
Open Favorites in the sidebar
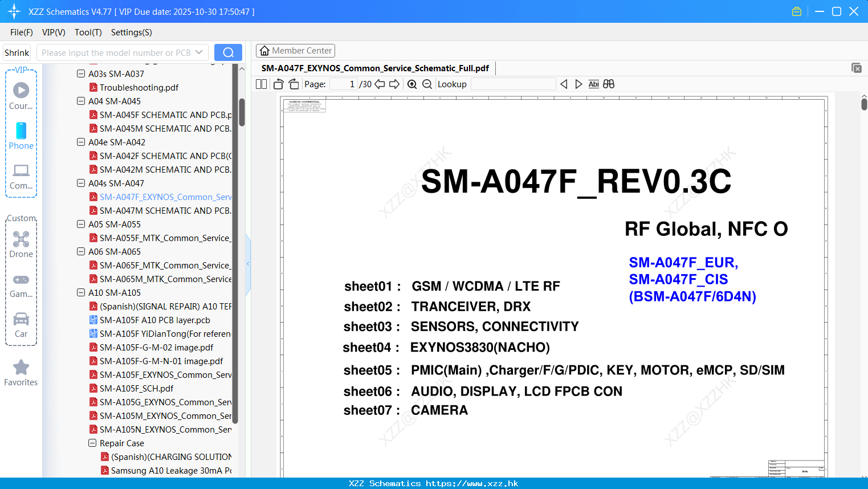coord(21,373)
